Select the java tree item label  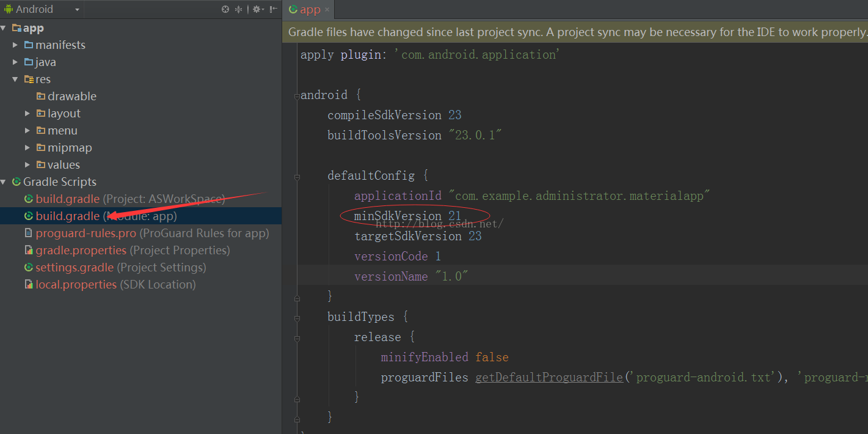click(46, 62)
